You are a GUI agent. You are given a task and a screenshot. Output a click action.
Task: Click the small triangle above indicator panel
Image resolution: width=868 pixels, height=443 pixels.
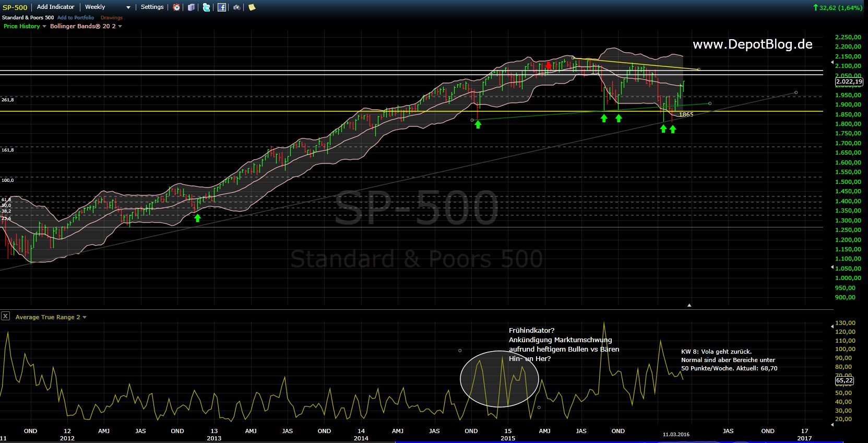tap(689, 305)
